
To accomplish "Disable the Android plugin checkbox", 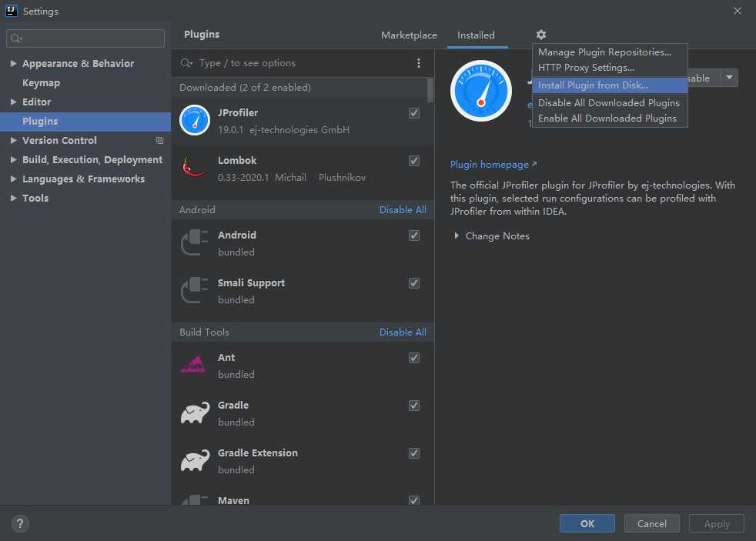I will tap(413, 235).
